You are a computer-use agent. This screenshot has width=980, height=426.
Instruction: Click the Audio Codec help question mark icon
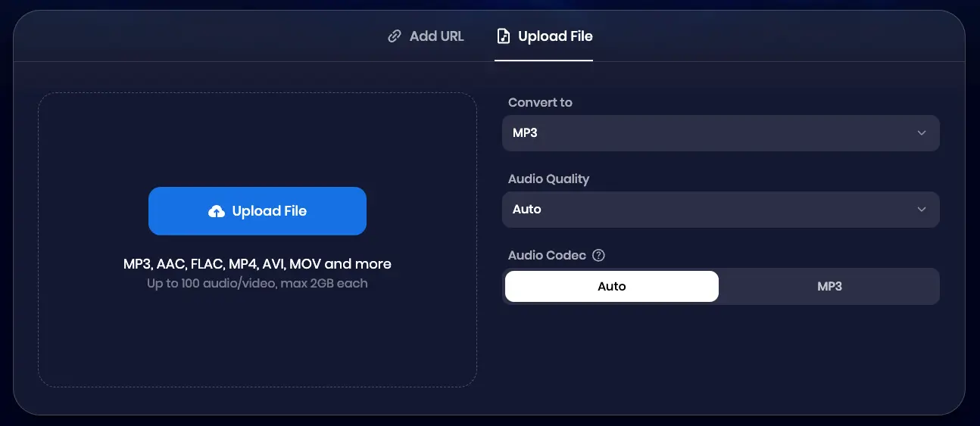pyautogui.click(x=598, y=256)
